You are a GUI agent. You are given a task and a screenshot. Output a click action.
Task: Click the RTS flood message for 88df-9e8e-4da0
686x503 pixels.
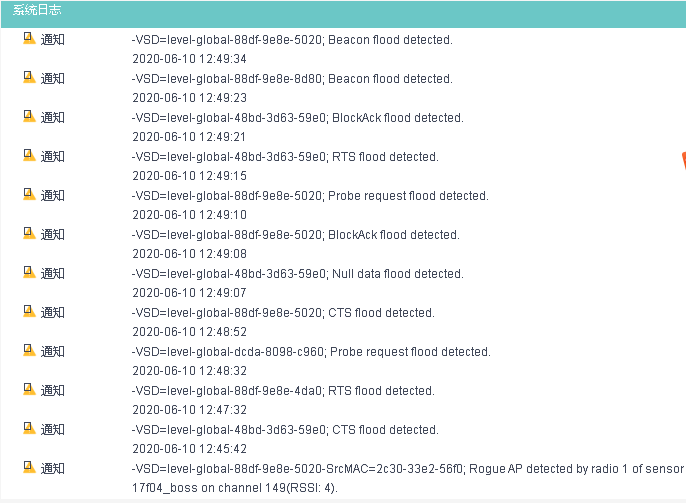[x=283, y=391]
